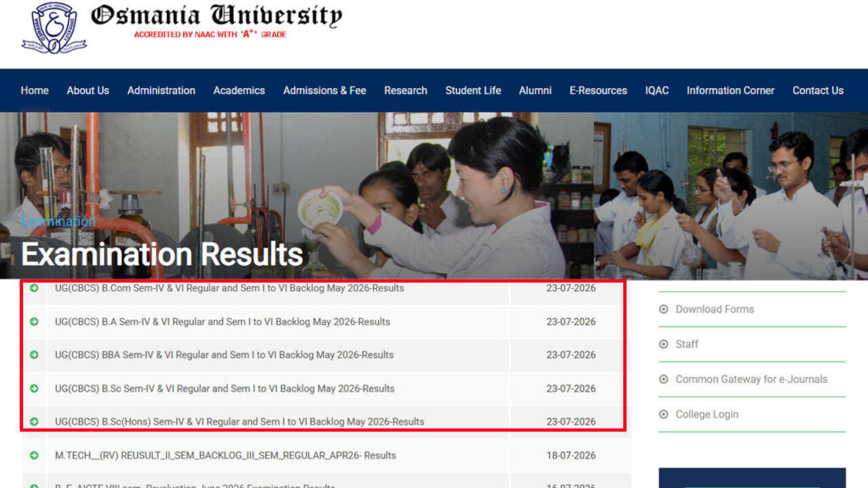Click the circle icon next to Download Forms
Viewport: 868px width, 488px height.
pyautogui.click(x=664, y=309)
